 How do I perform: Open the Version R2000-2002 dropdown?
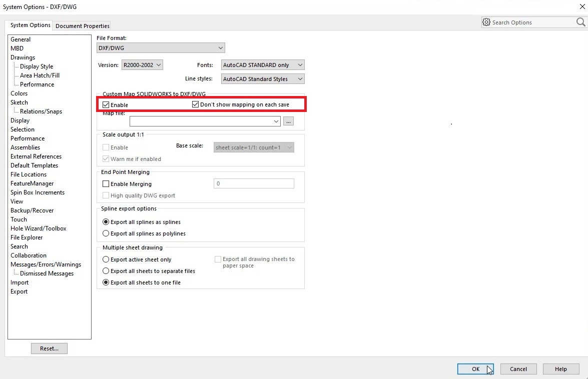click(142, 65)
